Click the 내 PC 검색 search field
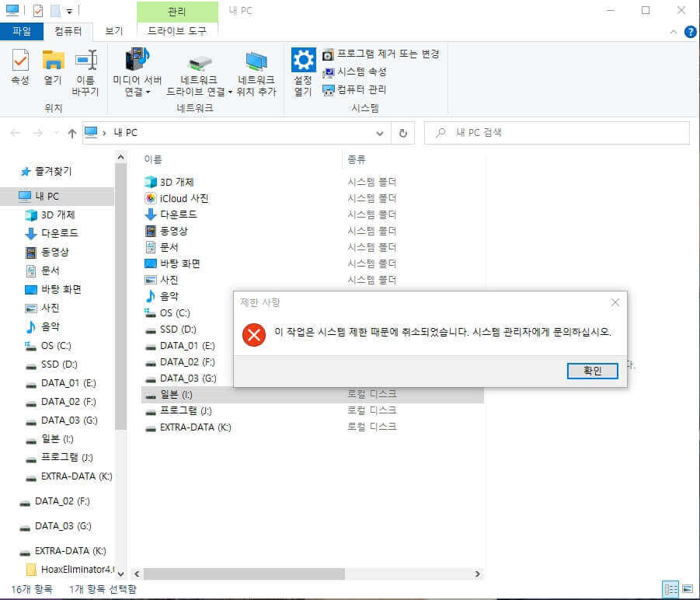 click(557, 133)
